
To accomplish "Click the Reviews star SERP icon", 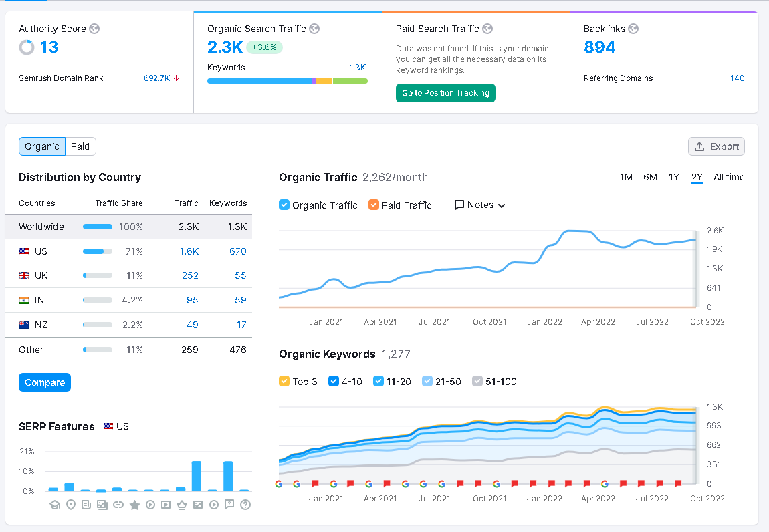I will (134, 505).
